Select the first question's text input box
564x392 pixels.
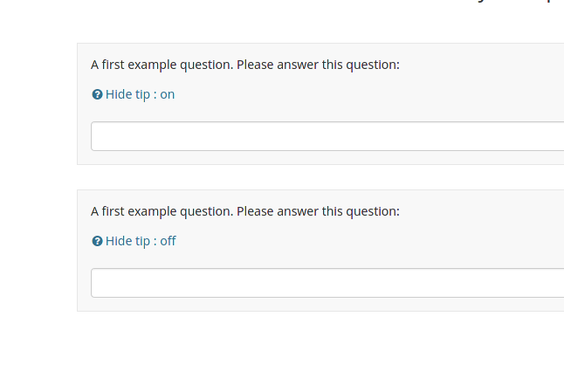tap(327, 136)
